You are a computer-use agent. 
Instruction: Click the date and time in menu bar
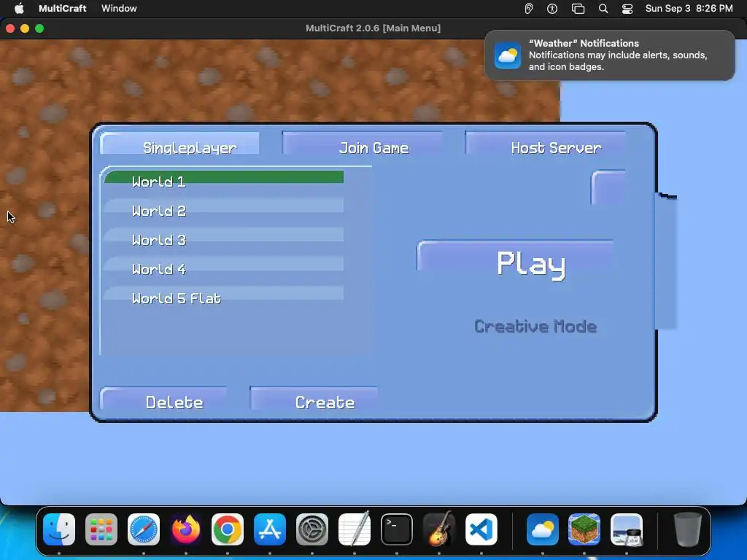pos(689,9)
